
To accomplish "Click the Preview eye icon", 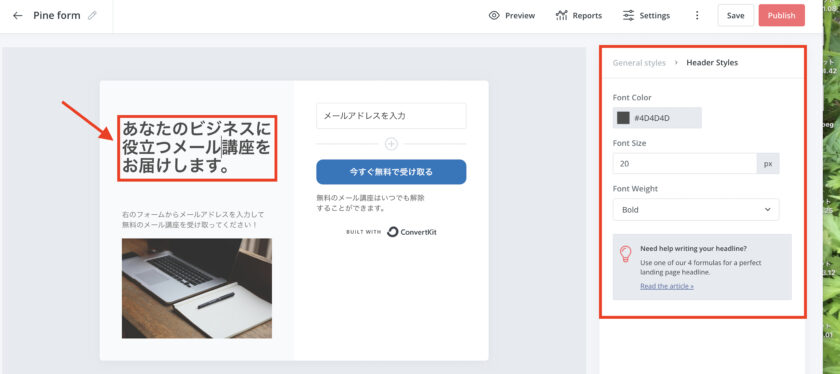I will tap(494, 16).
